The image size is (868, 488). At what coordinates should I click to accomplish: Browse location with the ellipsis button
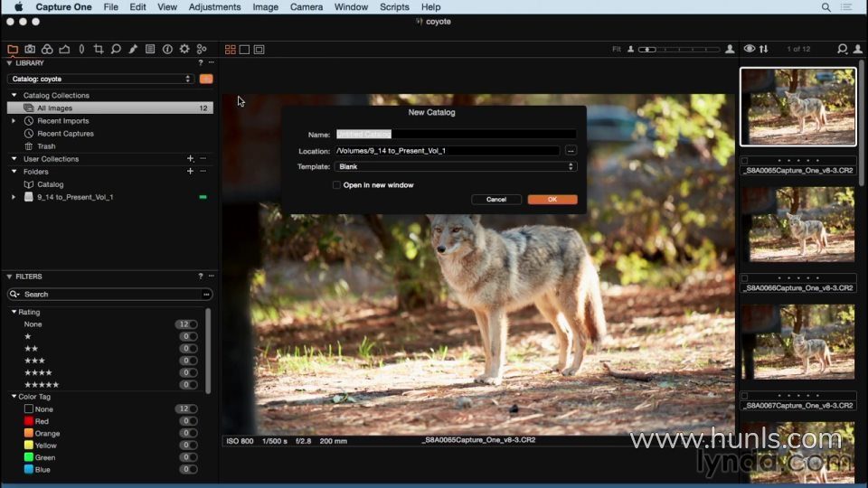(x=571, y=151)
